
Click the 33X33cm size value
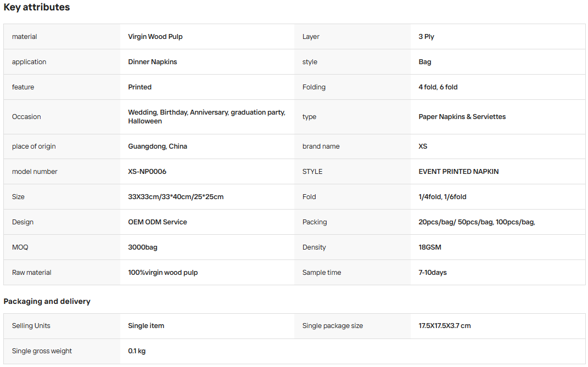coord(176,197)
